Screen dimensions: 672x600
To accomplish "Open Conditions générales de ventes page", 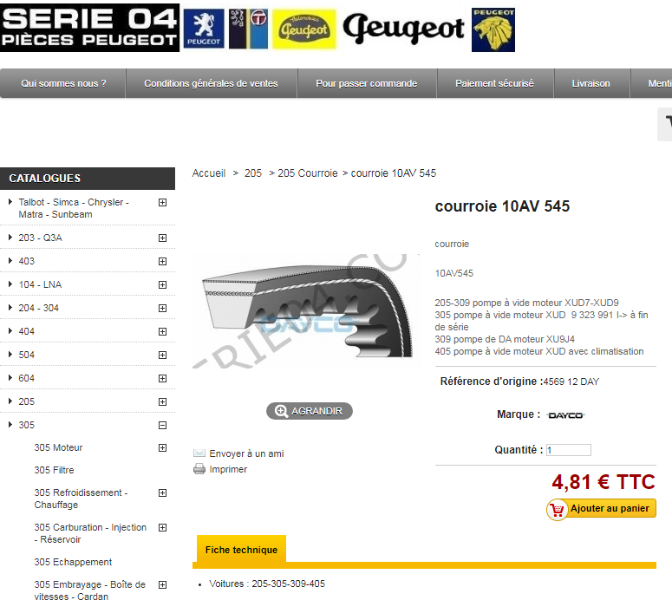I will [x=211, y=84].
